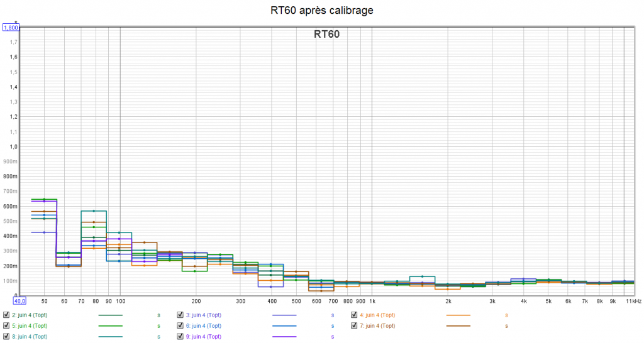Click the indigo line swatch for trace 3
This screenshot has width=644, height=343.
point(284,315)
